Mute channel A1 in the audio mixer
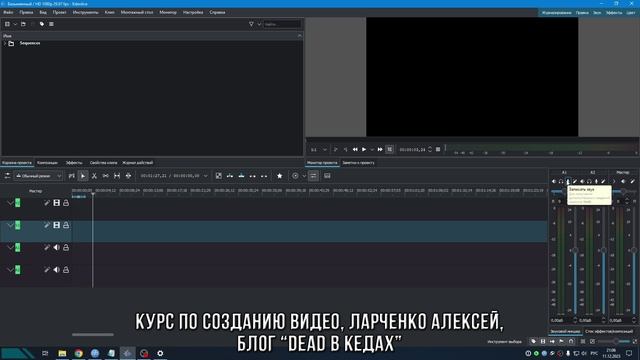Screen dimensions: 640x360 (x=554, y=181)
